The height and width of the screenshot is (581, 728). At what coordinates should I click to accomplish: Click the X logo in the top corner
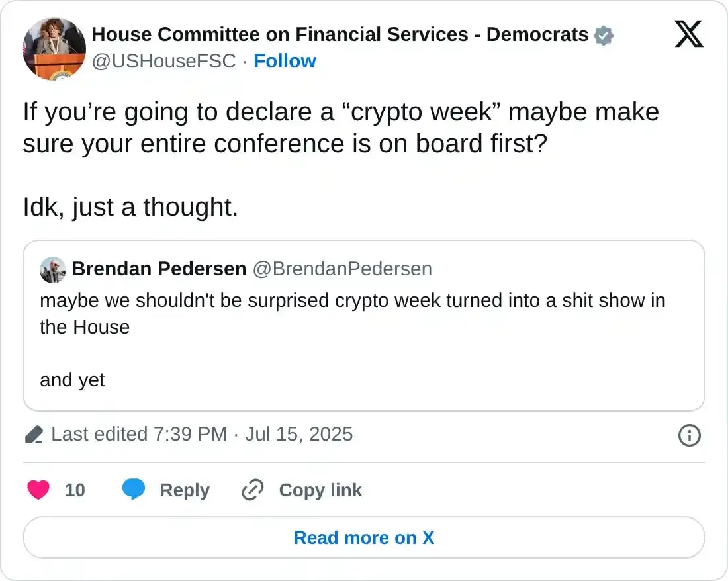pyautogui.click(x=689, y=34)
